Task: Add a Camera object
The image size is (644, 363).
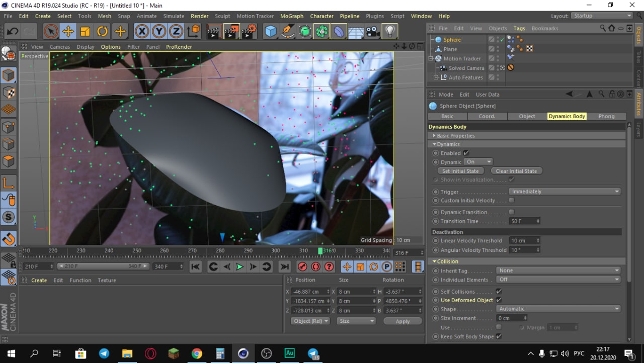Action: click(372, 32)
